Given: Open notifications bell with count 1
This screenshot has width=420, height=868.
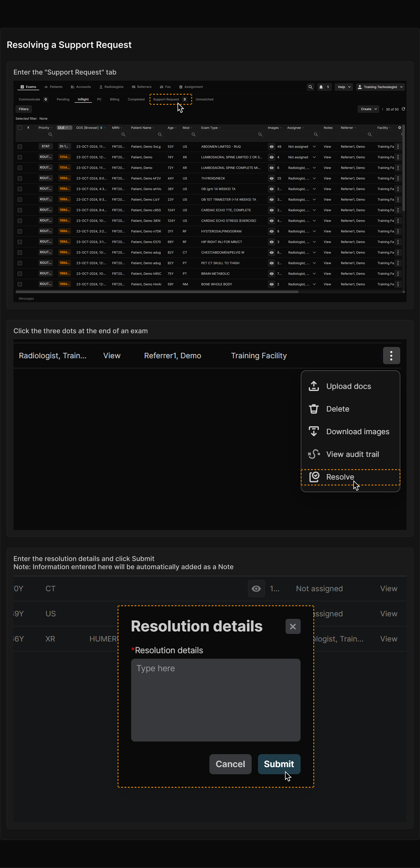Looking at the screenshot, I should [324, 87].
